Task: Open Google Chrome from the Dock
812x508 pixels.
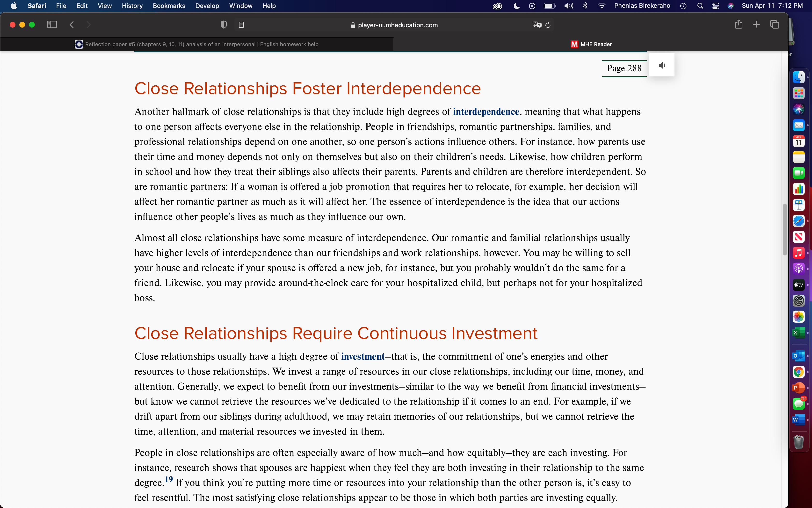Action: [x=798, y=372]
